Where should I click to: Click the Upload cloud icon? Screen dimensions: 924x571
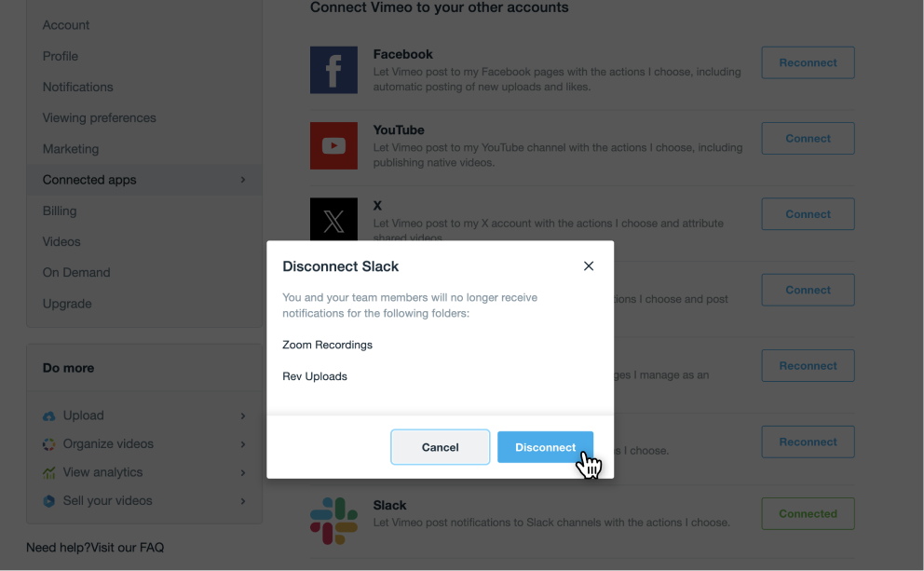click(x=49, y=416)
